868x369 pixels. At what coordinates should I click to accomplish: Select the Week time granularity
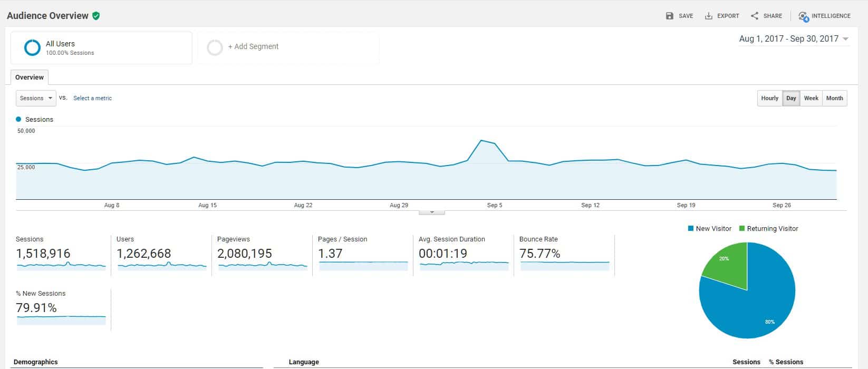pos(811,99)
